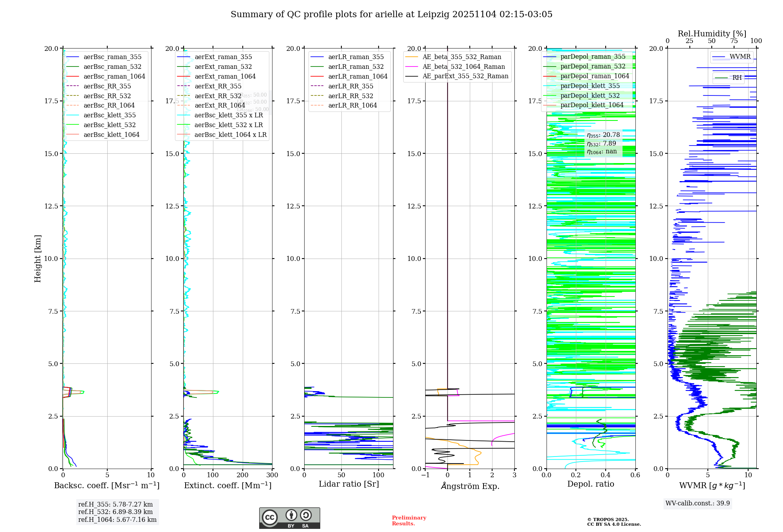This screenshot has height=532, width=783.
Task: Click the Lidar ratio [Sr] axis label
Action: pyautogui.click(x=348, y=484)
